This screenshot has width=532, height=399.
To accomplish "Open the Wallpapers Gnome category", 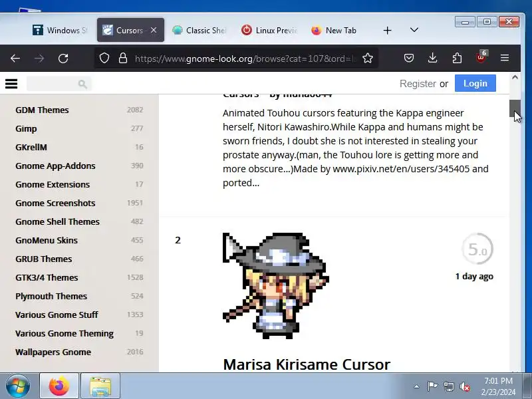I will [x=53, y=352].
